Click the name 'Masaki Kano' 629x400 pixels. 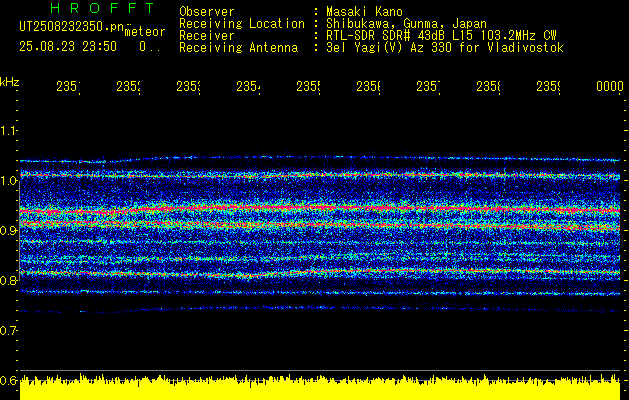tap(364, 12)
